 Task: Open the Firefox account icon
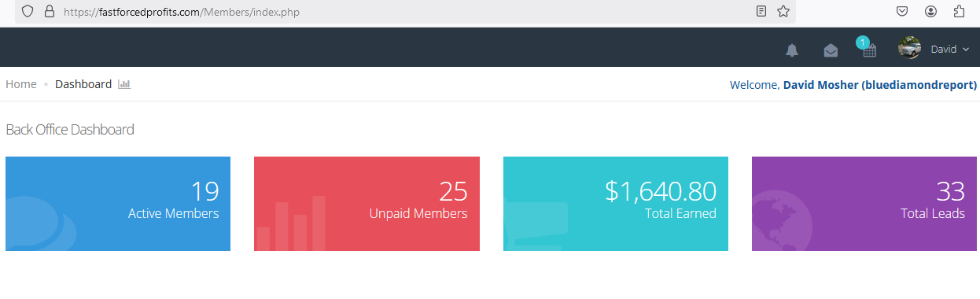[931, 11]
